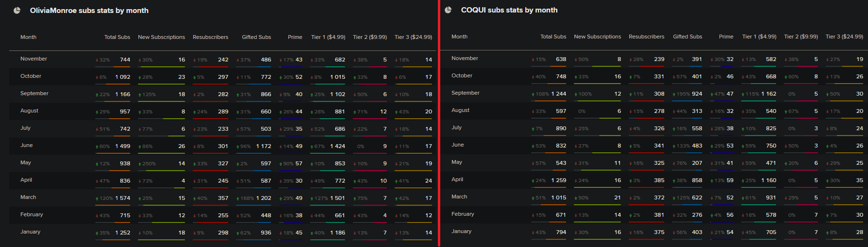868x247 pixels.
Task: Click Tier 2 ($9.99) header in OliviaMonroe table
Action: (x=370, y=37)
